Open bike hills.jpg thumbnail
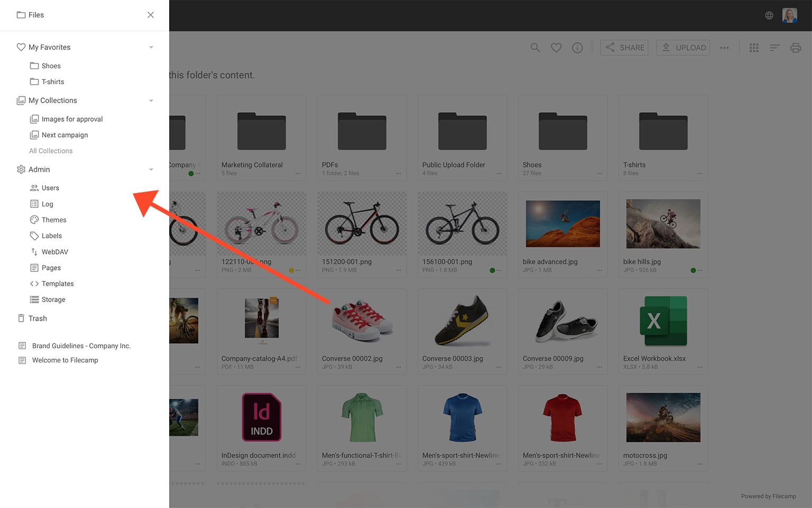812x508 pixels. [x=663, y=223]
